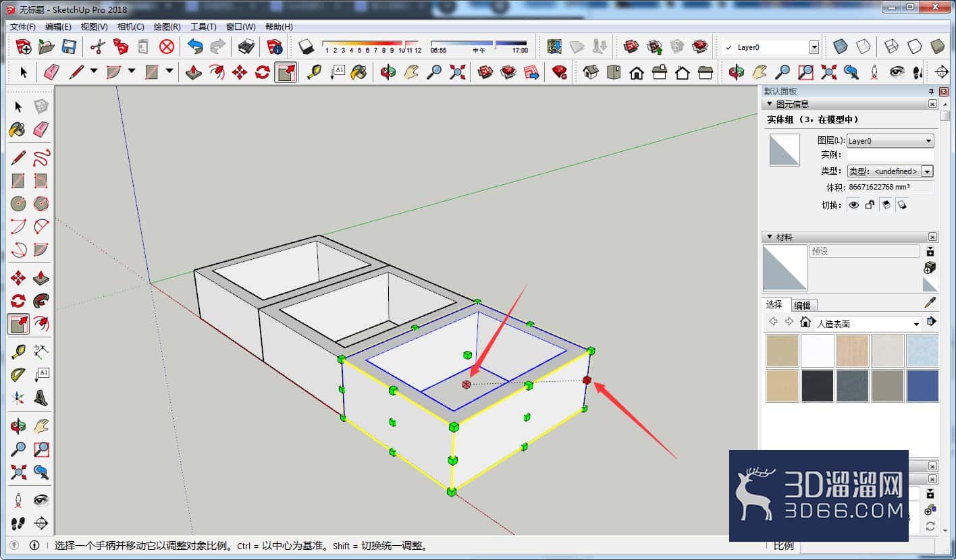Image resolution: width=956 pixels, height=560 pixels.
Task: Open the 相机(C) menu
Action: [131, 27]
